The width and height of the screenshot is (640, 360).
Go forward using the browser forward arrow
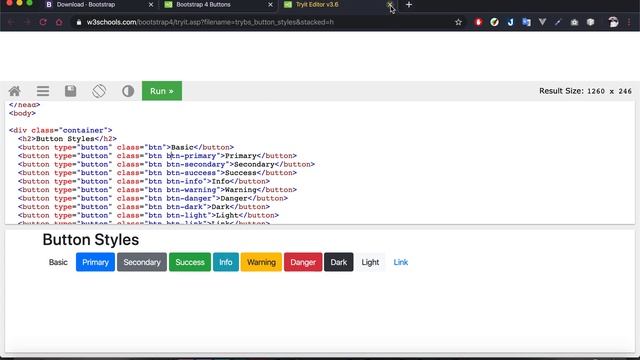point(27,22)
